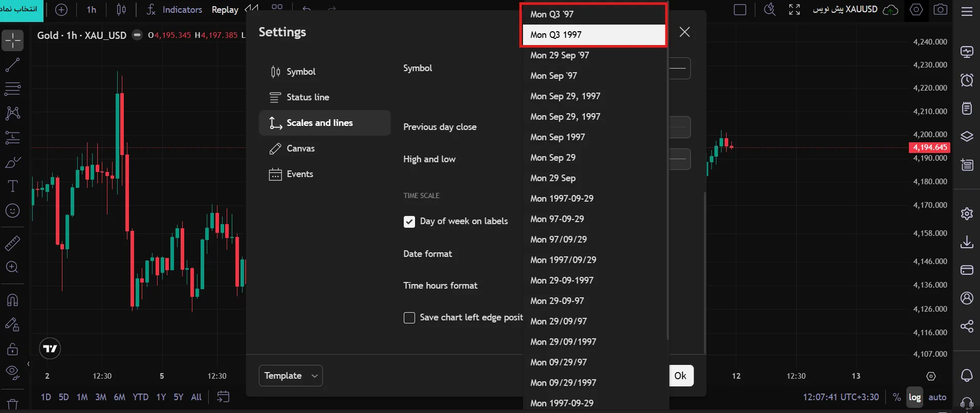Open notifications bell icon
This screenshot has width=980, height=413.
pyautogui.click(x=967, y=375)
